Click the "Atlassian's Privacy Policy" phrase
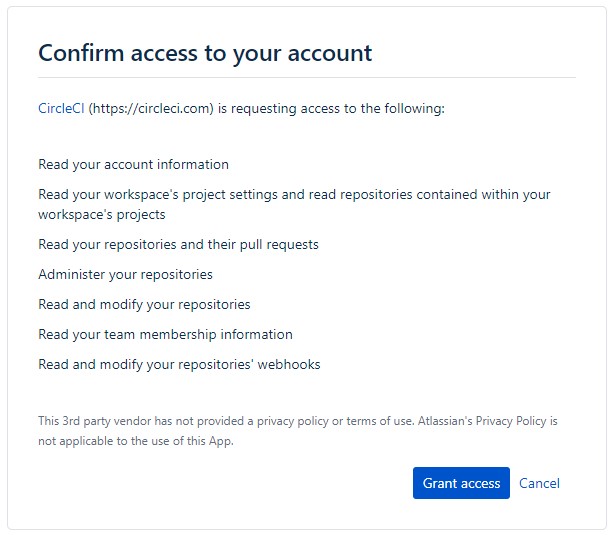The height and width of the screenshot is (538, 614). (482, 421)
